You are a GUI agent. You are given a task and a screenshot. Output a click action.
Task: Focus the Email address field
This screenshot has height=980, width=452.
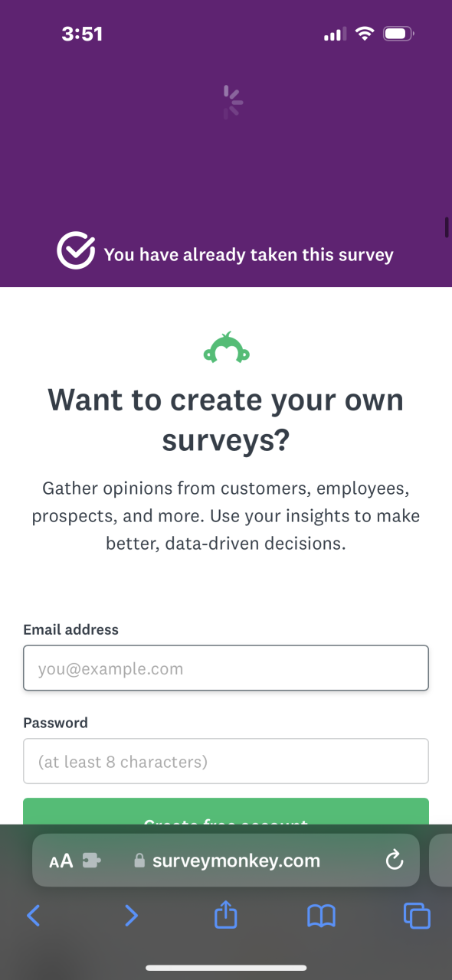[x=226, y=668]
